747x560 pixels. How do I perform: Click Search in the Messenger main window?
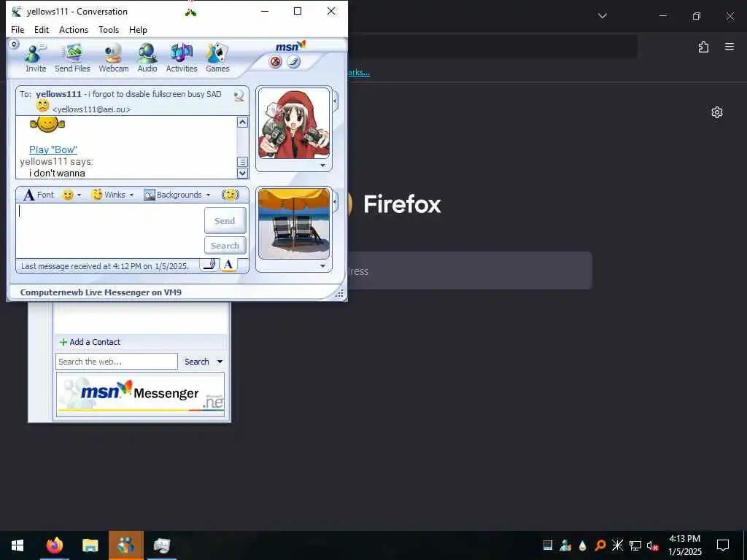tap(197, 362)
